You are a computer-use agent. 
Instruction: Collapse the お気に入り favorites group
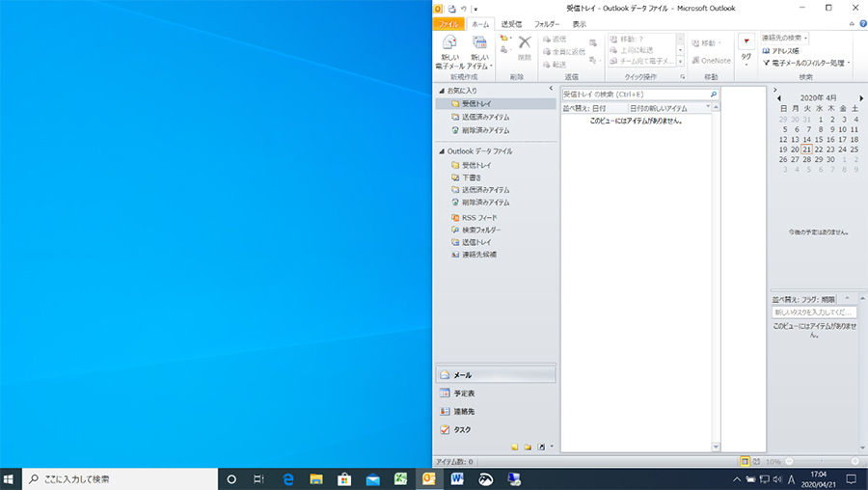pyautogui.click(x=442, y=91)
